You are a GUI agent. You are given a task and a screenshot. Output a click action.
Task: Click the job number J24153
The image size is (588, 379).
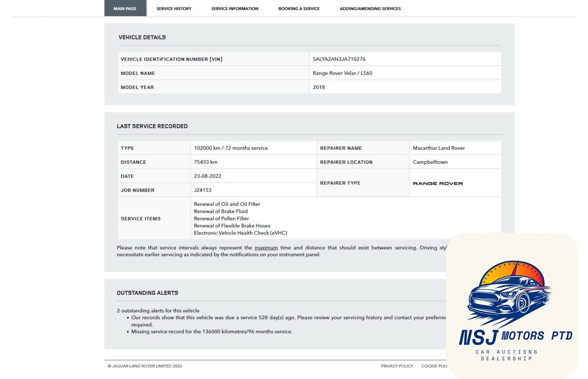203,190
